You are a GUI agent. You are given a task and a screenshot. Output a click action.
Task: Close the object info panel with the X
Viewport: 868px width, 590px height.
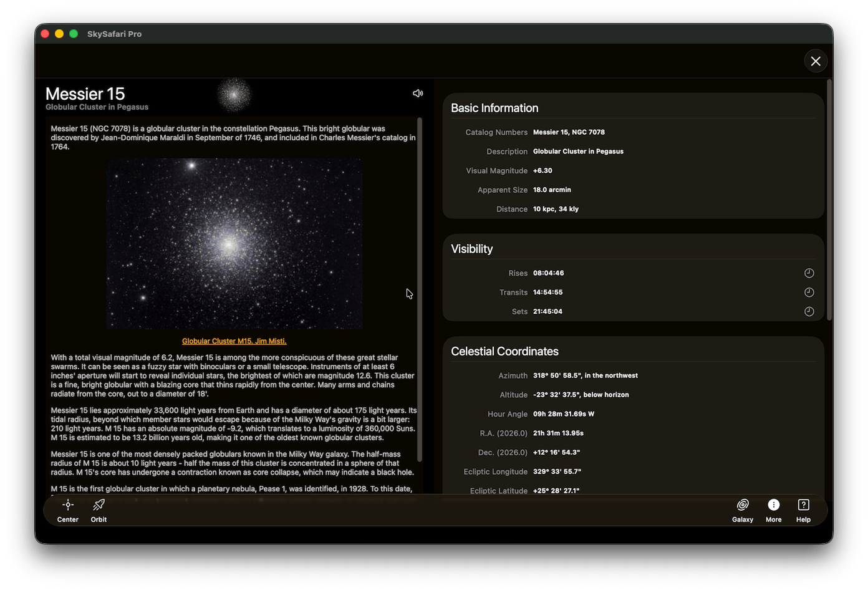(816, 61)
